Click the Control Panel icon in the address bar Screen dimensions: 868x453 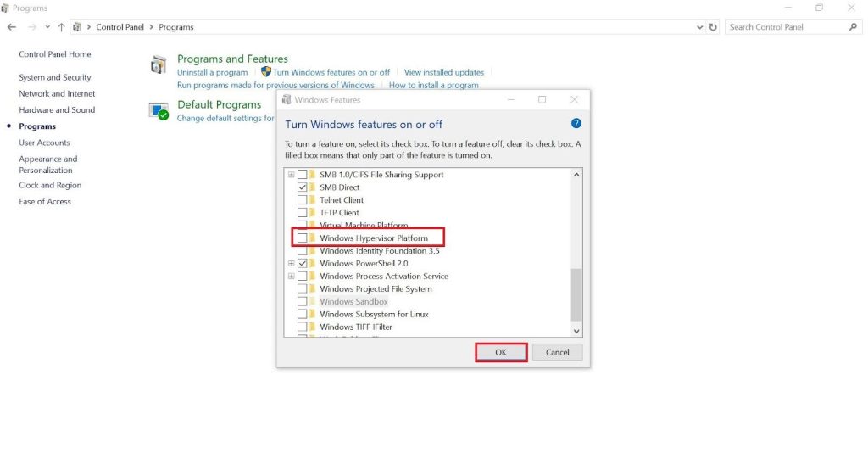[77, 26]
